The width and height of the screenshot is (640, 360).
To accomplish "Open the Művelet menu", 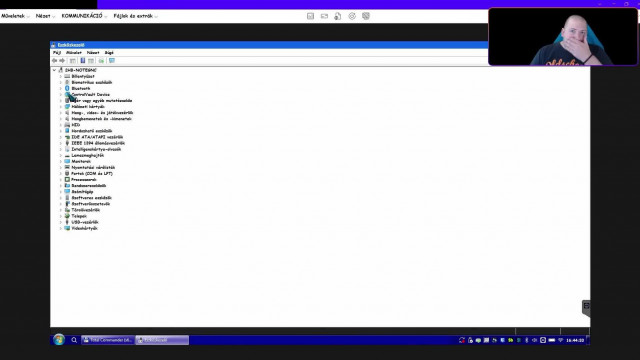I will point(74,53).
